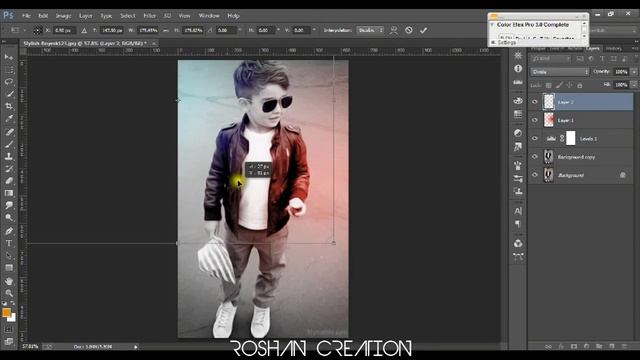The height and width of the screenshot is (360, 640).
Task: Hide the Background copy layer
Action: point(535,157)
